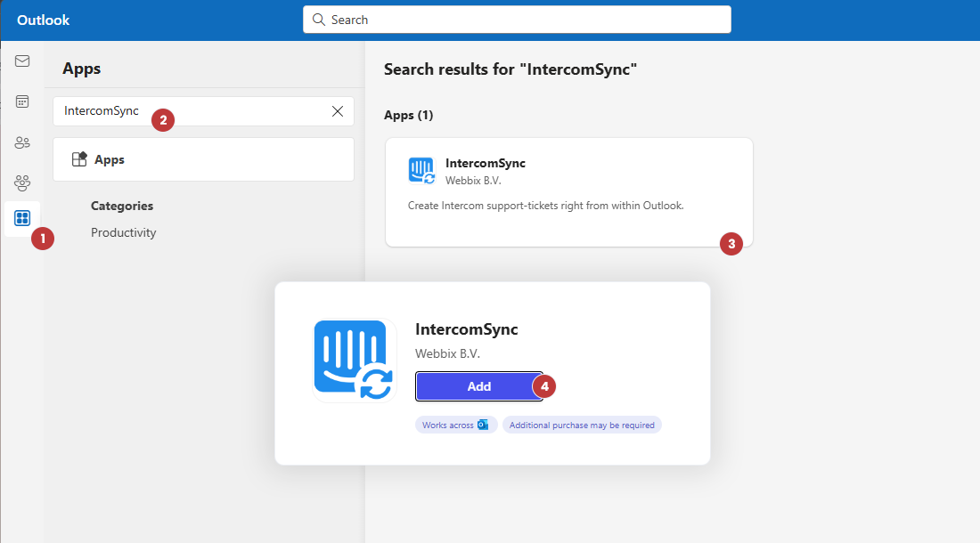Click the Outlook title in header

coord(43,20)
